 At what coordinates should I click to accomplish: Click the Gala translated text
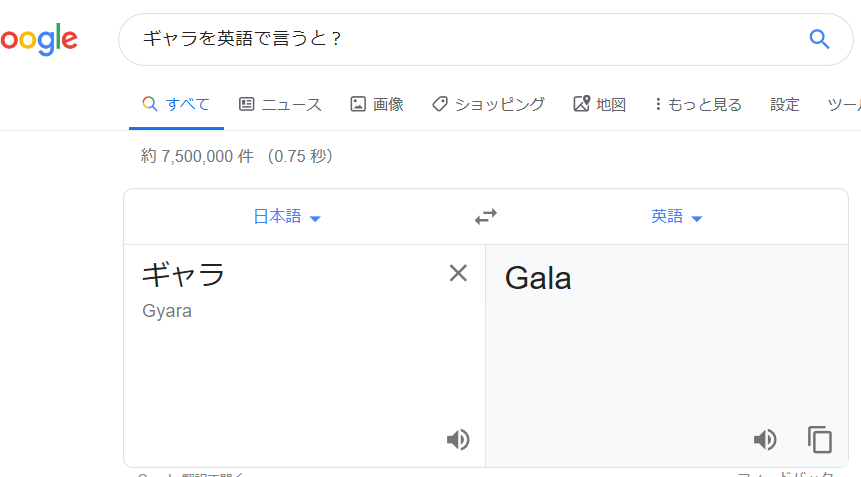pyautogui.click(x=538, y=277)
